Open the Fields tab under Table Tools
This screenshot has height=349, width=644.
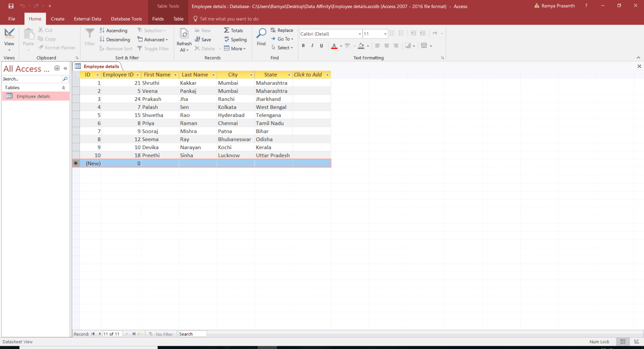[x=158, y=19]
